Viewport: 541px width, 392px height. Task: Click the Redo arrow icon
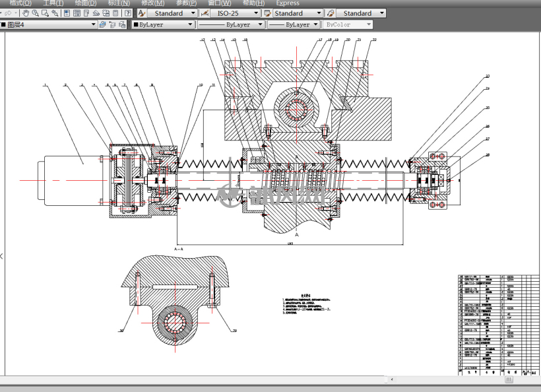pos(9,13)
